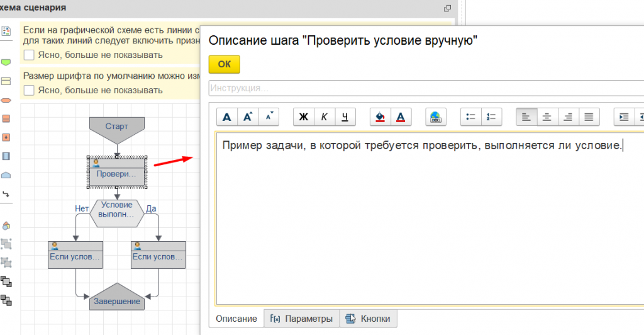Image resolution: width=644 pixels, height=335 pixels.
Task: Select the left "Если услов…" node under Нет
Action: [75, 255]
